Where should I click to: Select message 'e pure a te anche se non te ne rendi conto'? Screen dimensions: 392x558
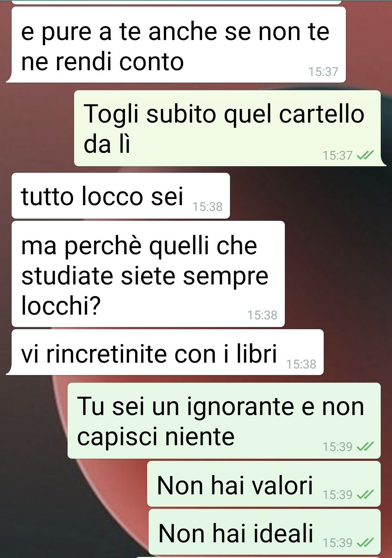[176, 45]
